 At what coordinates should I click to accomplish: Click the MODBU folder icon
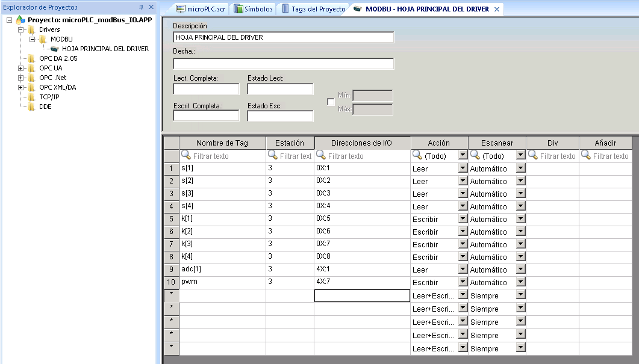coord(43,39)
